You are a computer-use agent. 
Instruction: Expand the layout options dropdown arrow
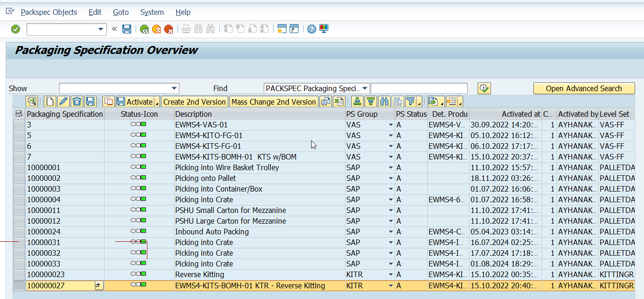(x=460, y=102)
